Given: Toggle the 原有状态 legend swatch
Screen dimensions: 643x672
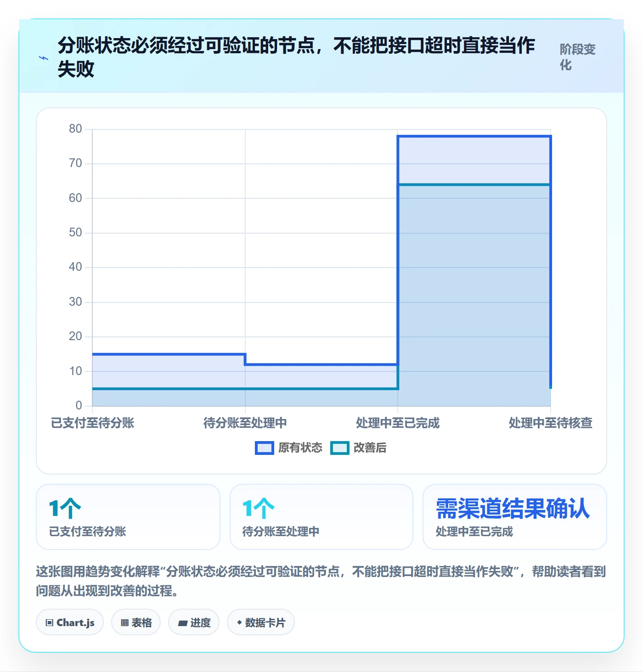Looking at the screenshot, I should point(265,448).
